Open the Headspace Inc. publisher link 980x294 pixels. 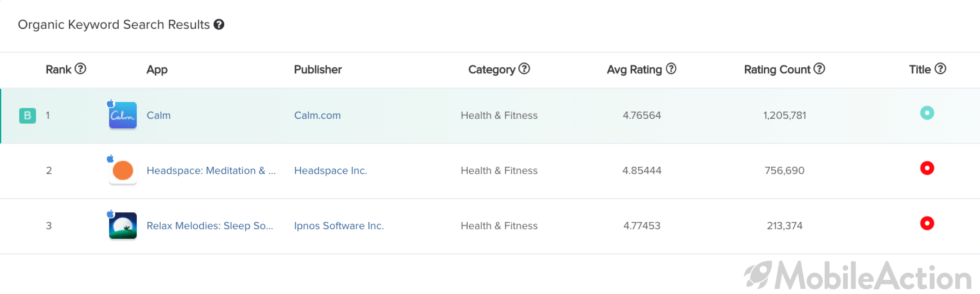tap(331, 171)
